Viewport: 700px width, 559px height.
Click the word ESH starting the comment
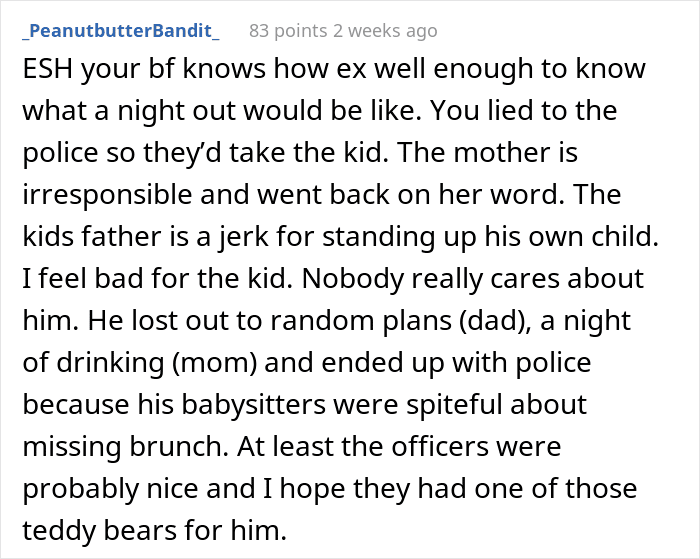pyautogui.click(x=47, y=69)
